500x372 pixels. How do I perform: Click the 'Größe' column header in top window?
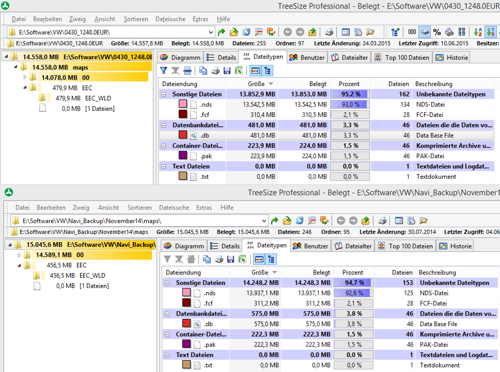click(x=252, y=84)
